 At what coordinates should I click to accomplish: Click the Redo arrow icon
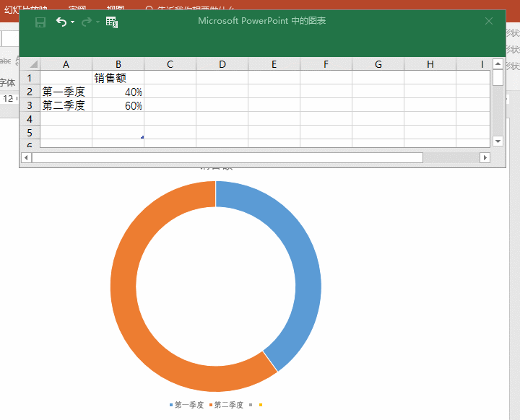click(x=86, y=22)
